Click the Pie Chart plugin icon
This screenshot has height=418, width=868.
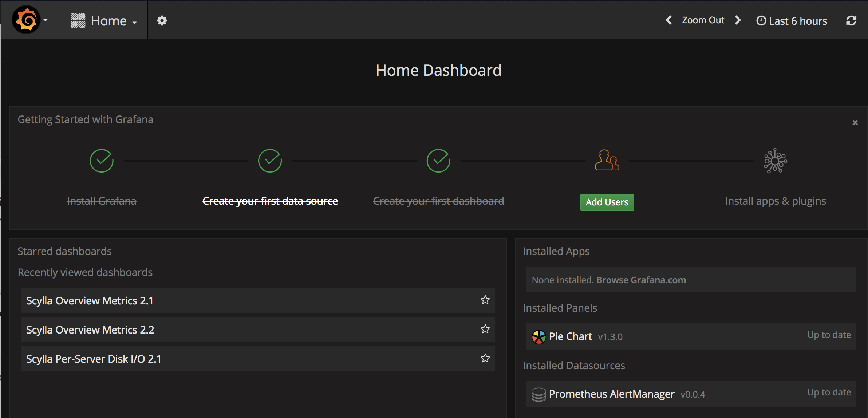point(538,337)
